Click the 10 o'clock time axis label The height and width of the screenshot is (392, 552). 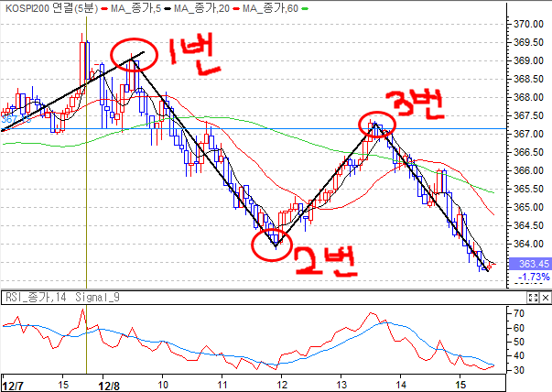click(163, 385)
